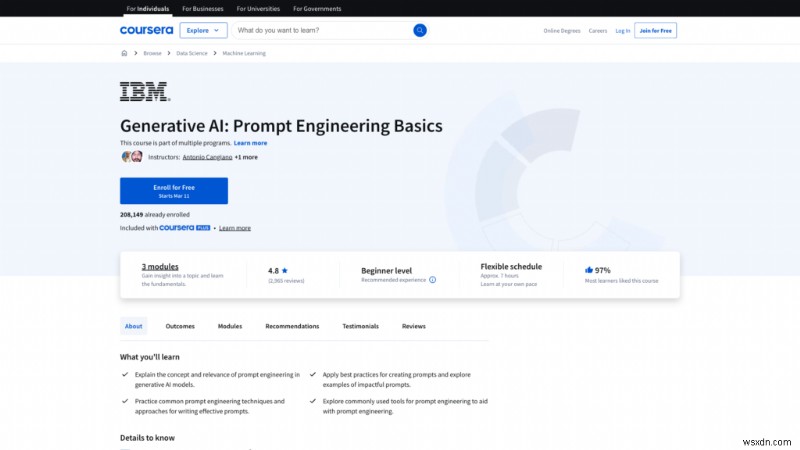Image resolution: width=800 pixels, height=450 pixels.
Task: Click the Flexible schedule text
Action: click(x=511, y=266)
